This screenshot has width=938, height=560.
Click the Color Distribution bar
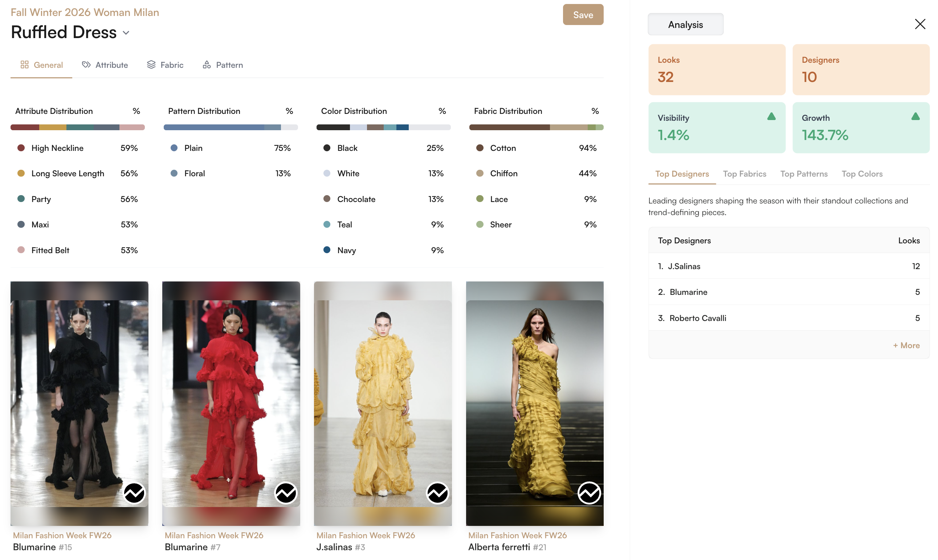click(383, 127)
